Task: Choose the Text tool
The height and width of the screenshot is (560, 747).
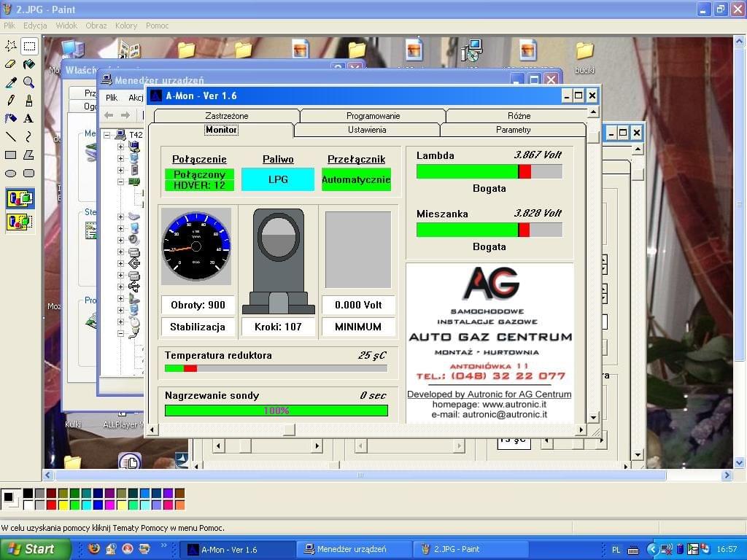Action: point(29,119)
